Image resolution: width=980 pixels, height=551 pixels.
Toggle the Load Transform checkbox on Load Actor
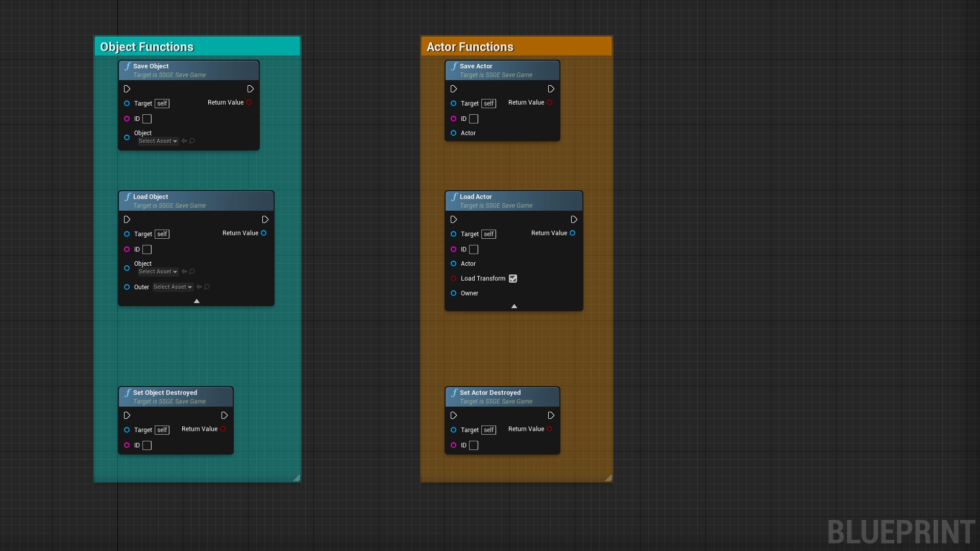point(513,279)
